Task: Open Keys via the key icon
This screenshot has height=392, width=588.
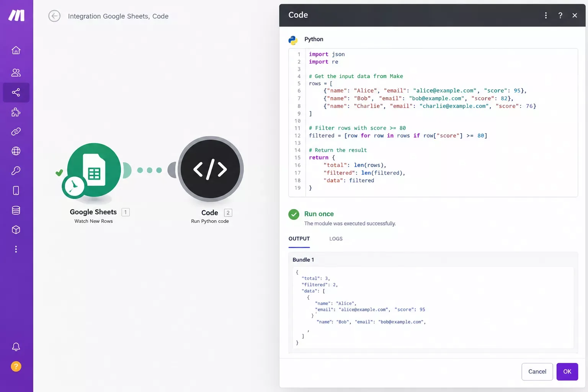Action: 16,171
